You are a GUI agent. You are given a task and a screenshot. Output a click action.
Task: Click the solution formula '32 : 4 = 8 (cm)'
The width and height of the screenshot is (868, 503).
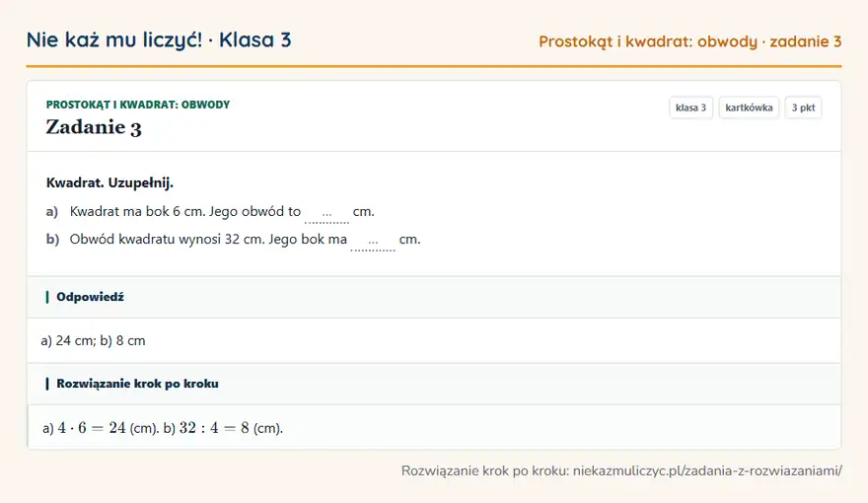(x=231, y=428)
